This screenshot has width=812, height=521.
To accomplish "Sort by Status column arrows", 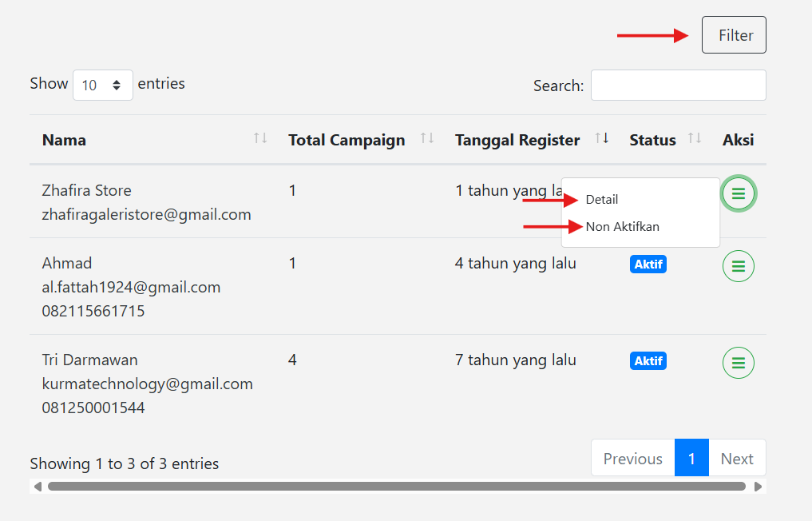I will coord(695,139).
